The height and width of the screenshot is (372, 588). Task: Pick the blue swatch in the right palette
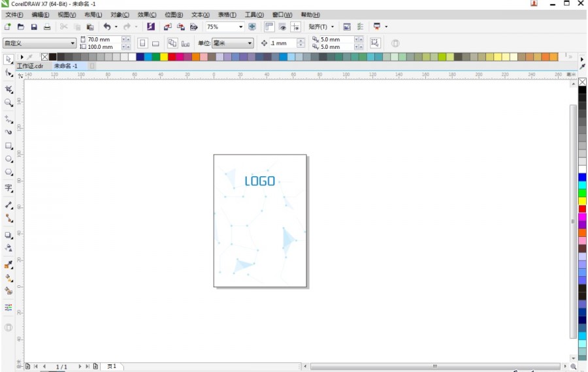pos(582,178)
